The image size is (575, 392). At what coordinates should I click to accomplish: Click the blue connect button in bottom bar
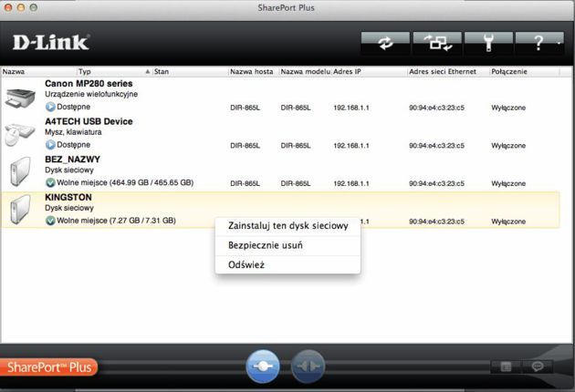tap(263, 366)
